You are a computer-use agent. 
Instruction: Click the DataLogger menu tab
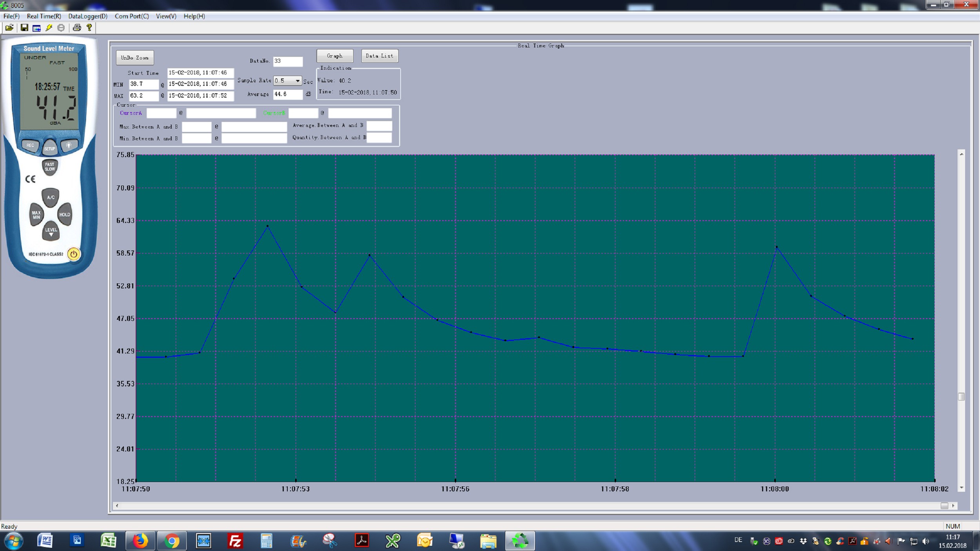point(87,16)
